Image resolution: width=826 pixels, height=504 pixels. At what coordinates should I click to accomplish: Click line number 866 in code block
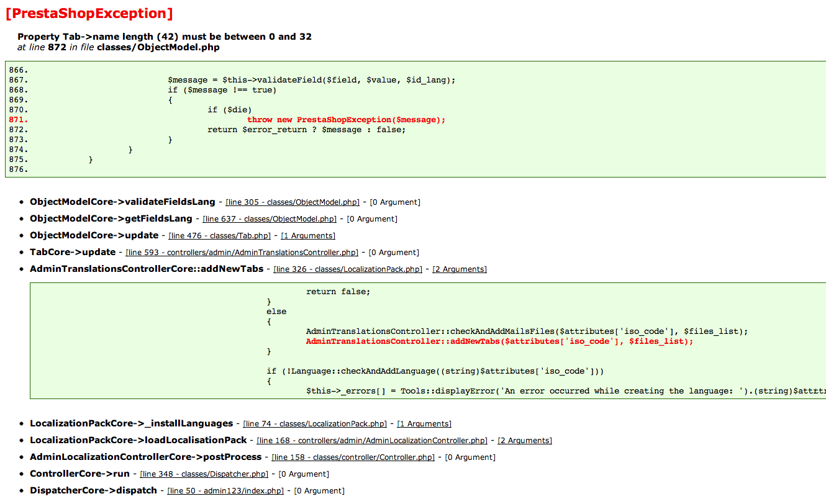click(x=19, y=70)
